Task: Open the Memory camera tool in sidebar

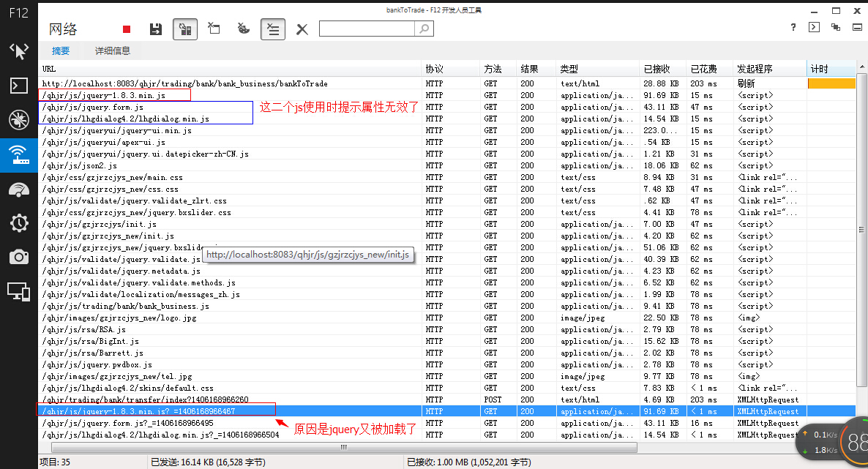Action: pyautogui.click(x=18, y=257)
